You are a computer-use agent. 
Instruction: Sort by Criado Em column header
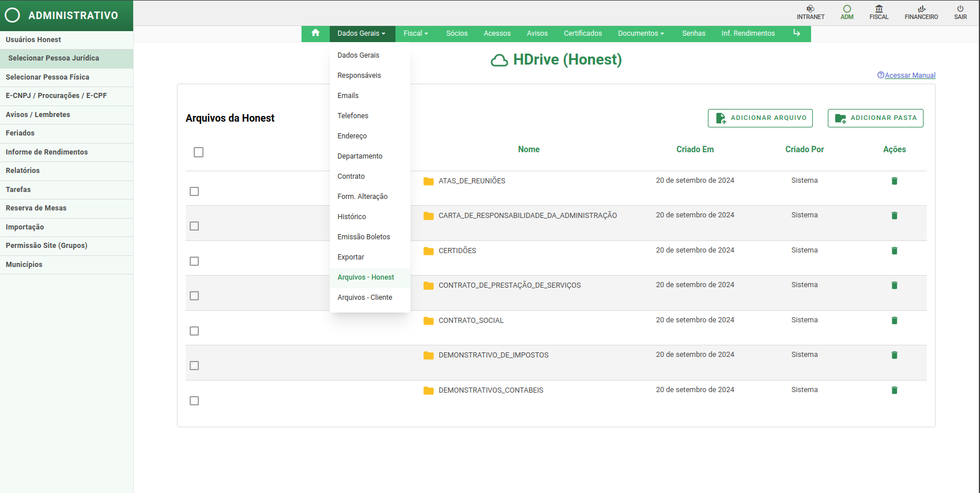[x=695, y=149]
